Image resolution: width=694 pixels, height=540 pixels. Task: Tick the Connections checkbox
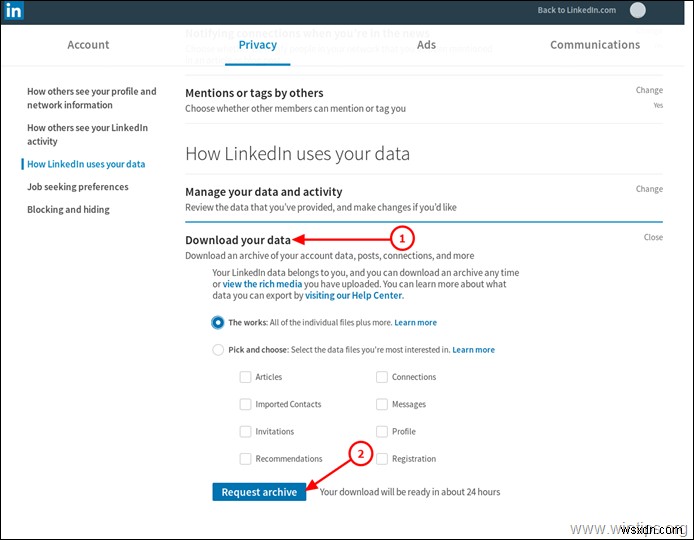point(382,377)
